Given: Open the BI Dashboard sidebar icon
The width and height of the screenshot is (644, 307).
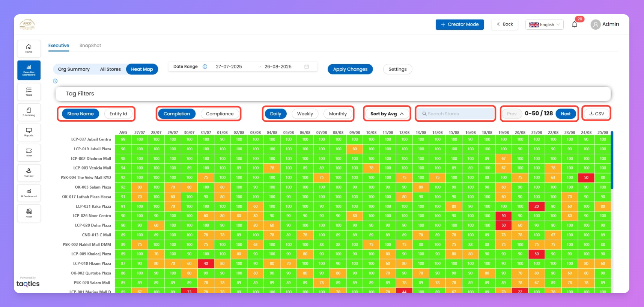Looking at the screenshot, I should (x=29, y=193).
